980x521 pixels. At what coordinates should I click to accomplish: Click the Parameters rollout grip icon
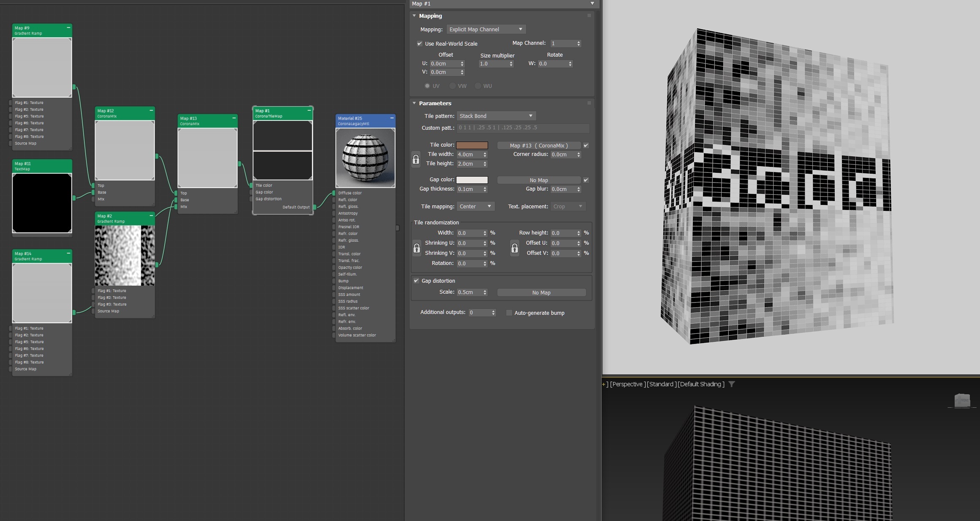coord(589,103)
